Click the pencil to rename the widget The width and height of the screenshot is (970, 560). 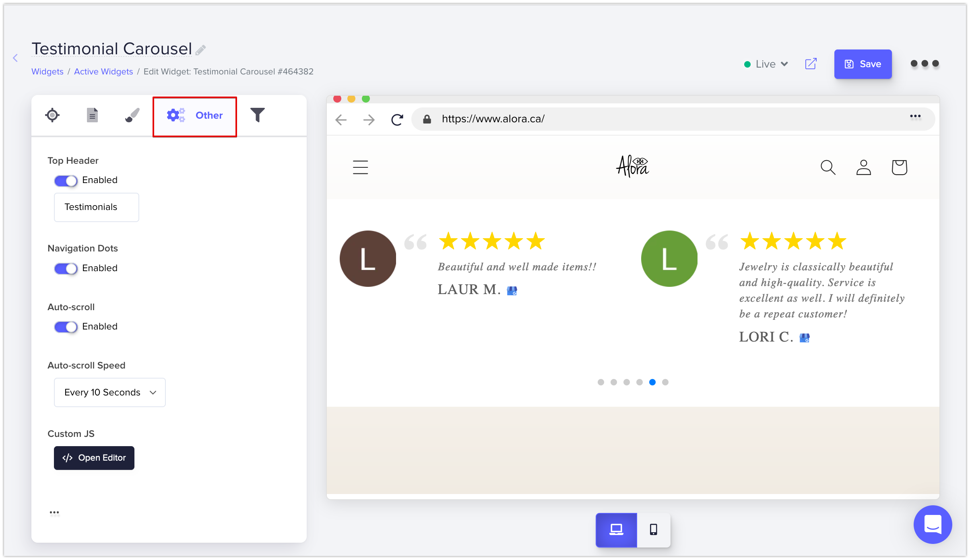200,49
